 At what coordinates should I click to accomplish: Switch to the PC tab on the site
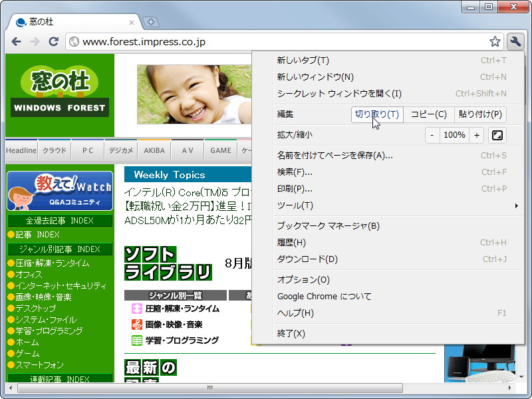87,150
